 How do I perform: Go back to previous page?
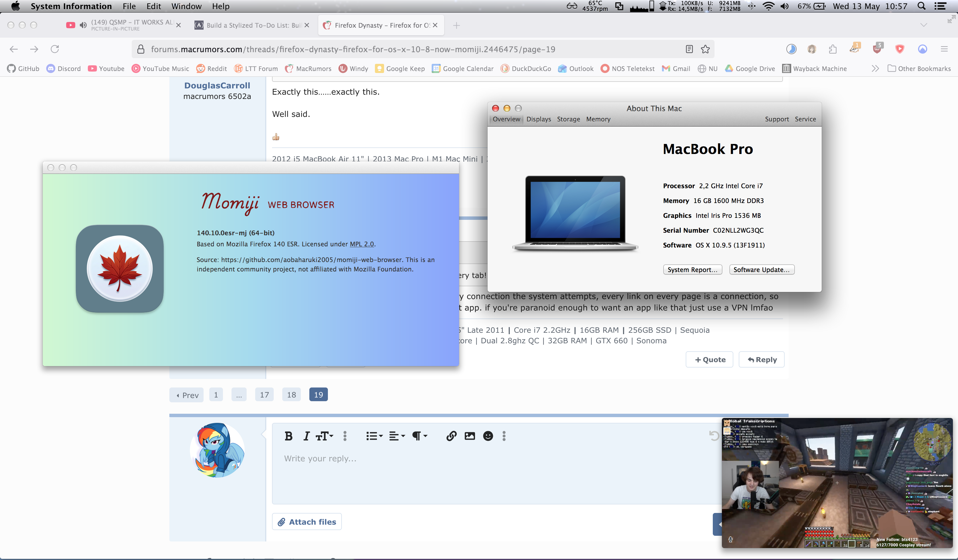pos(14,49)
